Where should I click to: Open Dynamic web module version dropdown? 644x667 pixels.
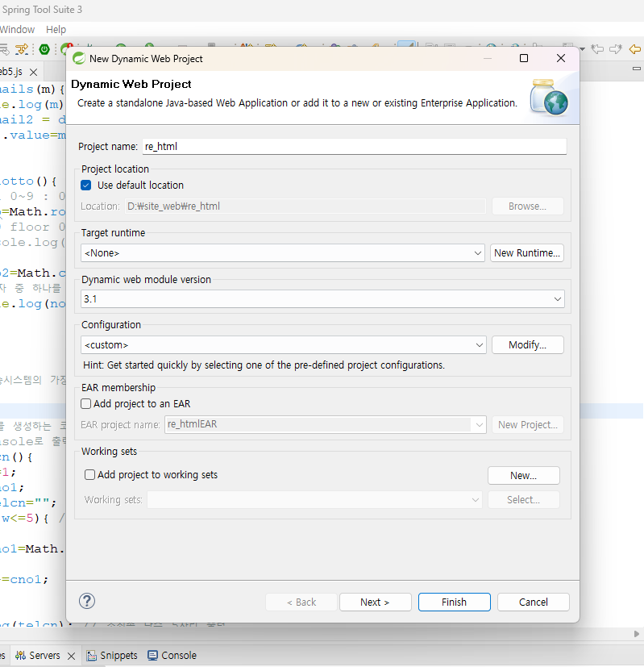(x=557, y=299)
